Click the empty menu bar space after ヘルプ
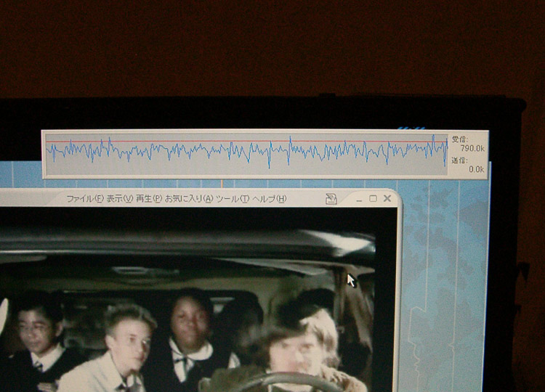This screenshot has height=392, width=545. point(305,199)
